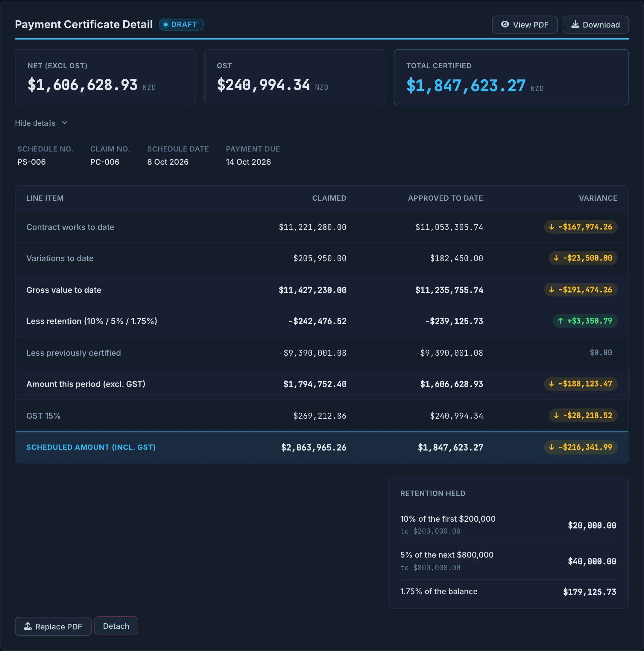Click claim number PC-006
This screenshot has height=651, width=644.
(105, 162)
